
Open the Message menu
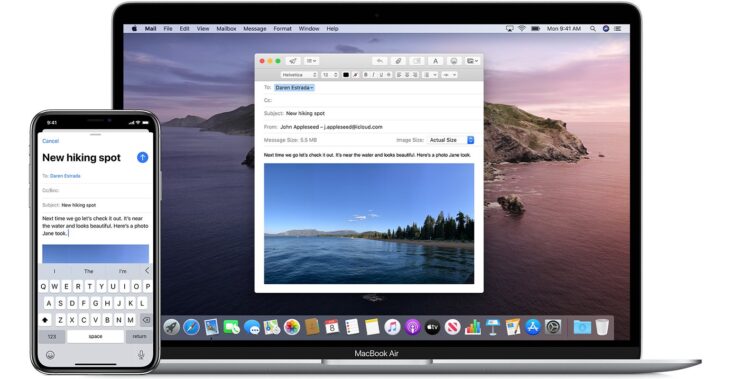click(x=255, y=29)
